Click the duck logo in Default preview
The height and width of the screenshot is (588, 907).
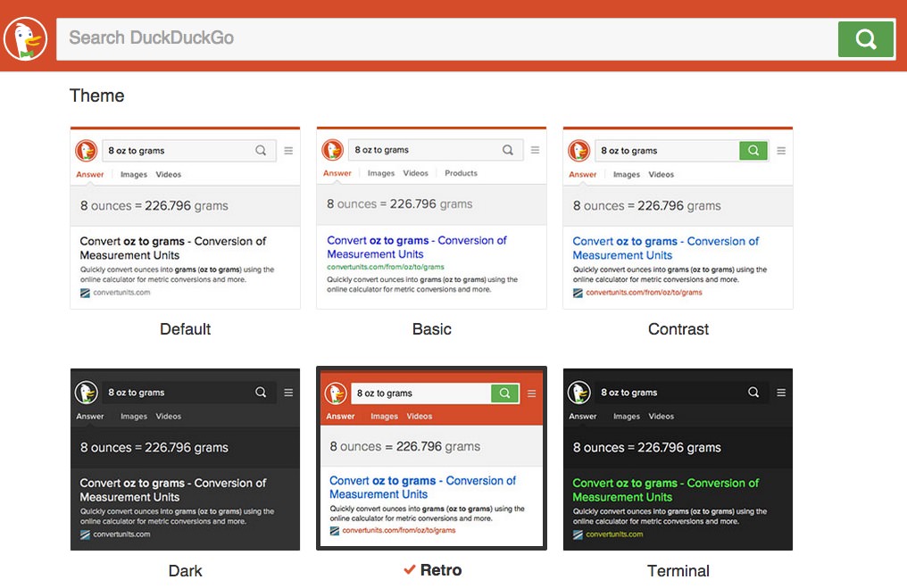click(x=87, y=150)
